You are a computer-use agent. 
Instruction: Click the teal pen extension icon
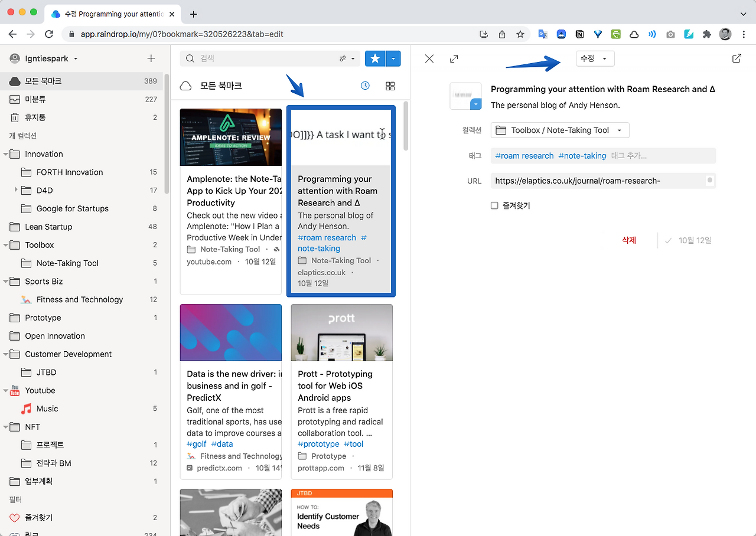[x=689, y=34]
